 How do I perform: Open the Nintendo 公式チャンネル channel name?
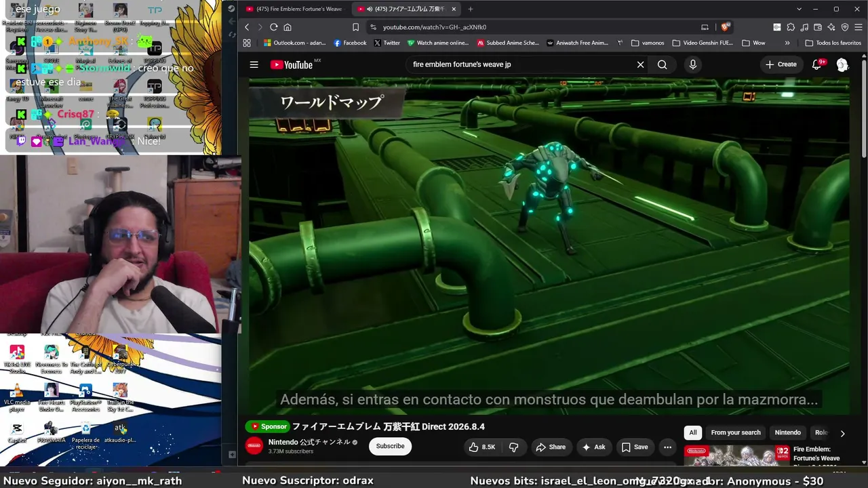pyautogui.click(x=309, y=442)
